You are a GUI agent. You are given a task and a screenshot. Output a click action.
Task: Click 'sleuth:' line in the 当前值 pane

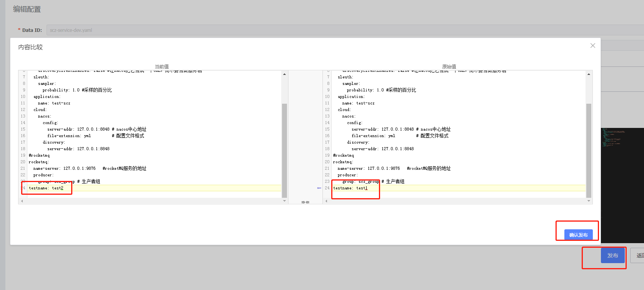tap(41, 77)
